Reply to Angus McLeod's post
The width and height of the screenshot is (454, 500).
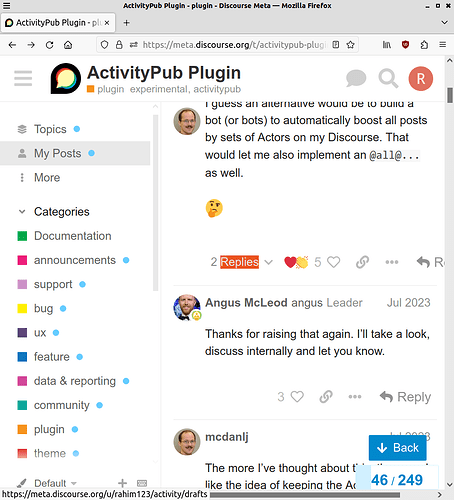coord(405,397)
